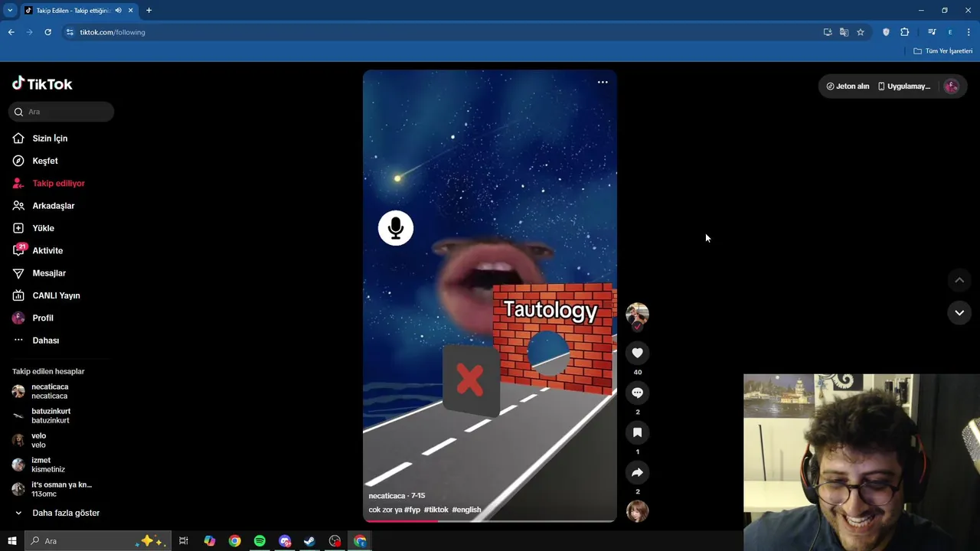Reload the TikTok page
This screenshot has width=980, height=551.
[47, 32]
